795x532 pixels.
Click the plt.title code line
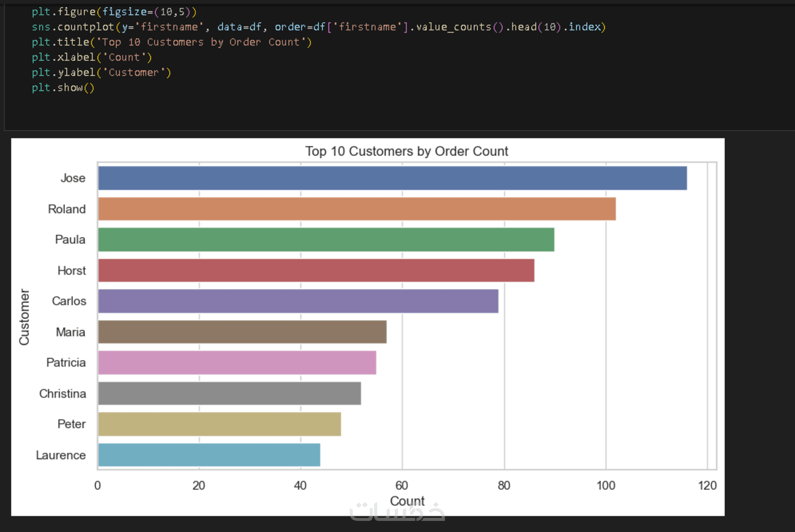click(x=172, y=42)
